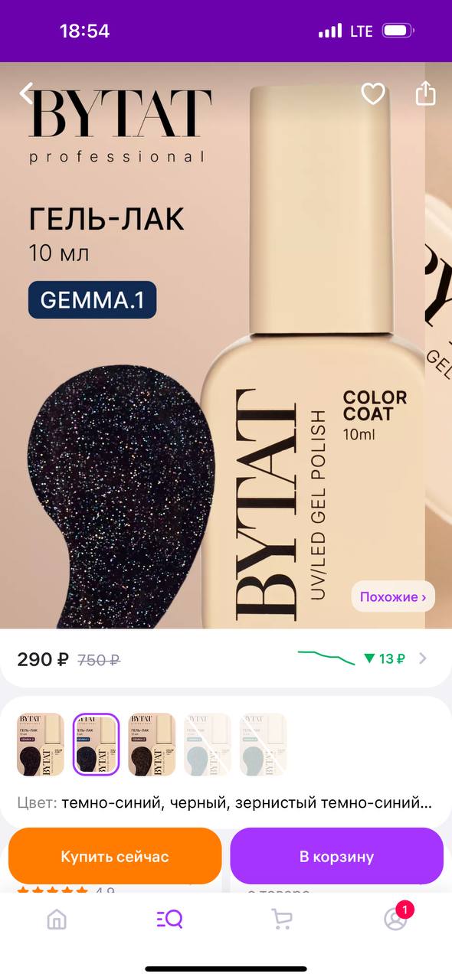The width and height of the screenshot is (452, 980).
Task: Open catalog search icon in bottom bar
Action: point(169,920)
